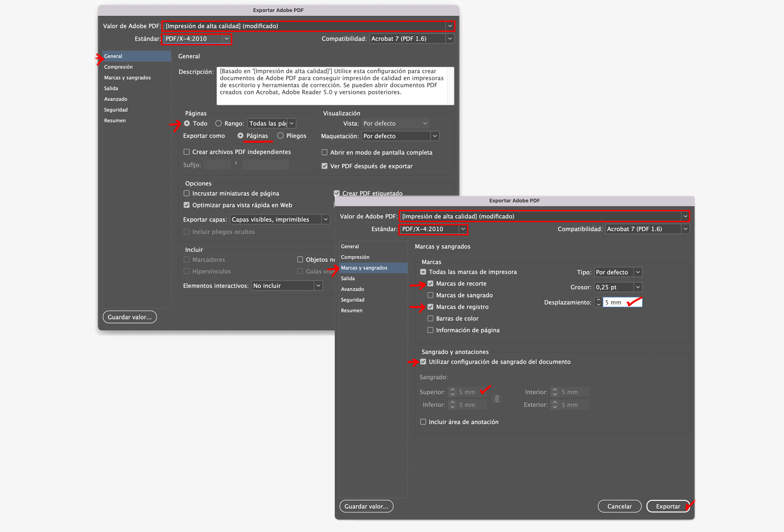Click Sufijo arrow triangle icon
The height and width of the screenshot is (532, 784).
point(236,163)
